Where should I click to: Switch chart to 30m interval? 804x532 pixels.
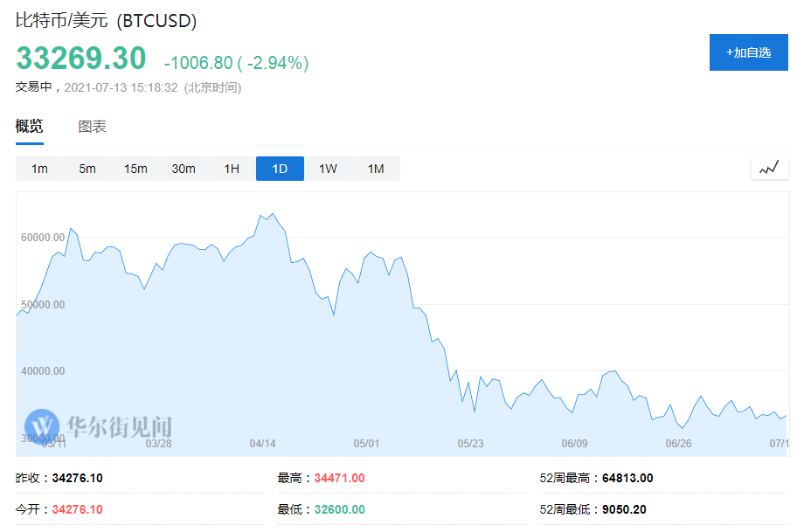[184, 169]
